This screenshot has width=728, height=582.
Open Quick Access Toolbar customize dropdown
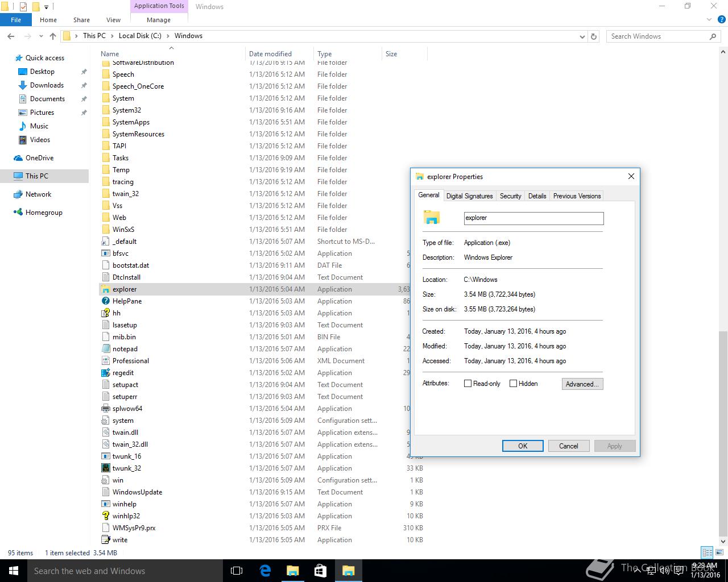pyautogui.click(x=47, y=7)
